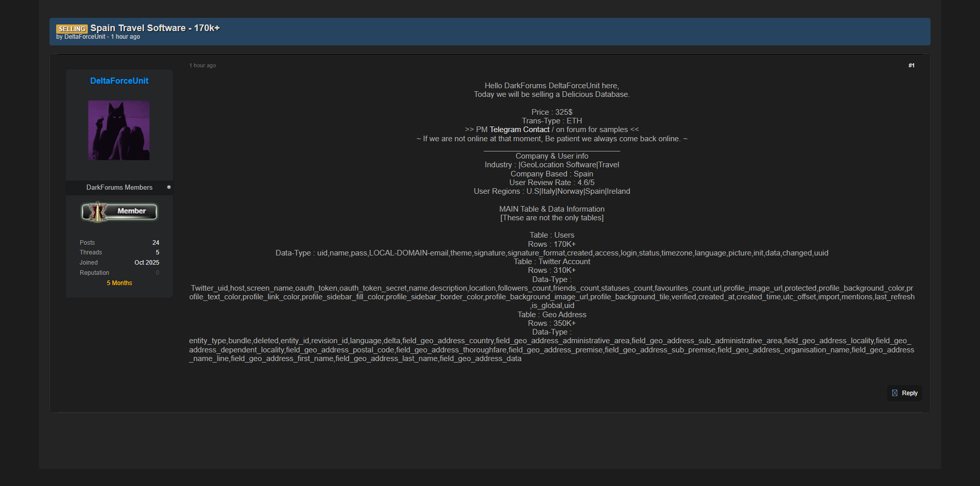Click the 5 Months award label
Screen dimensions: 980x486
click(119, 283)
